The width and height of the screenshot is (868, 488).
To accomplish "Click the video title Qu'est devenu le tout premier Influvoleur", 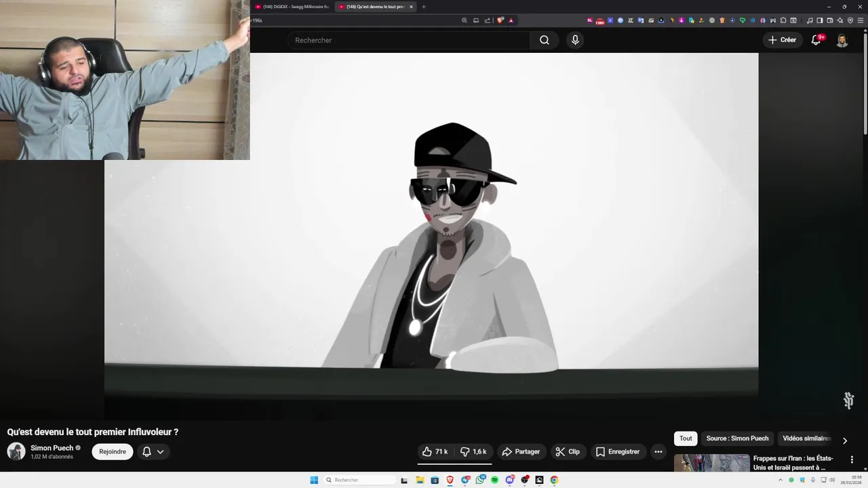I will [x=93, y=432].
